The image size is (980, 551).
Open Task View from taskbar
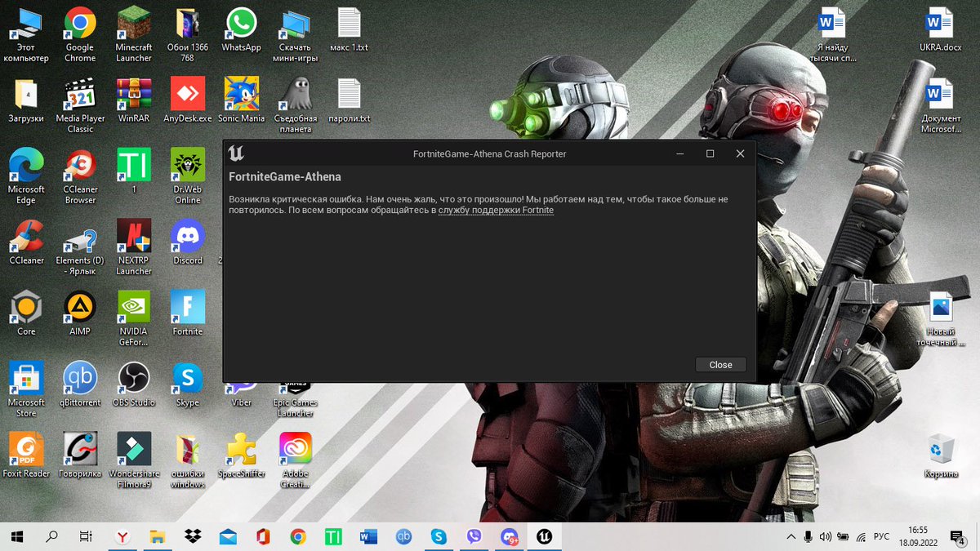(86, 536)
